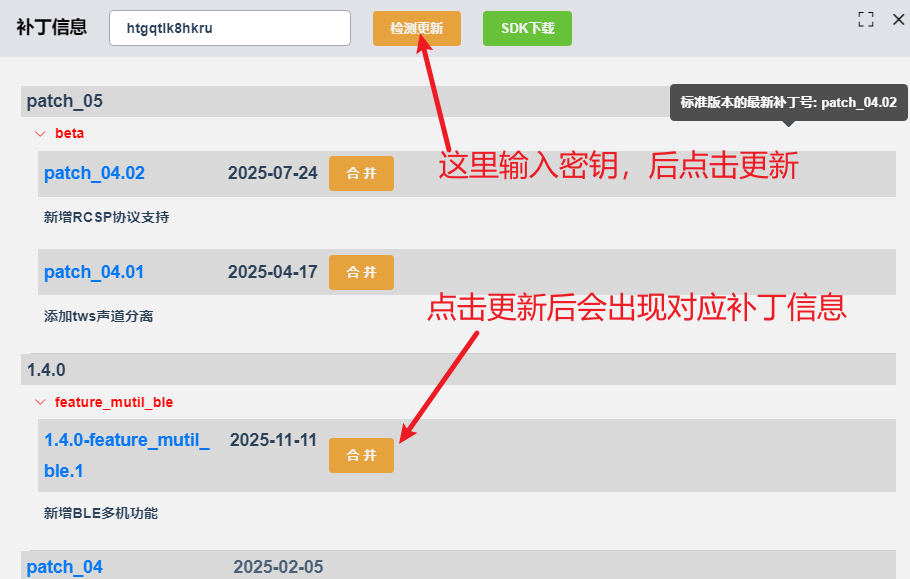
Task: Click 合并 for patch_04.01
Action: pos(361,272)
